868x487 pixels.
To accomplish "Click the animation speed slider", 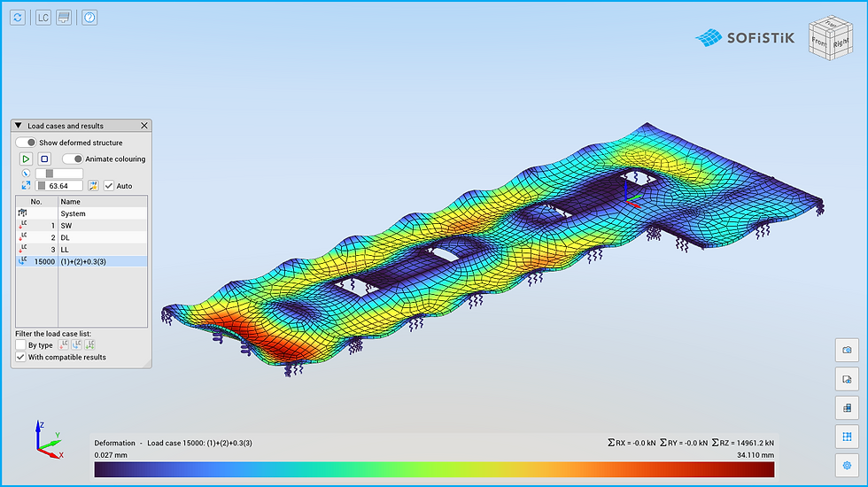I will [x=59, y=174].
